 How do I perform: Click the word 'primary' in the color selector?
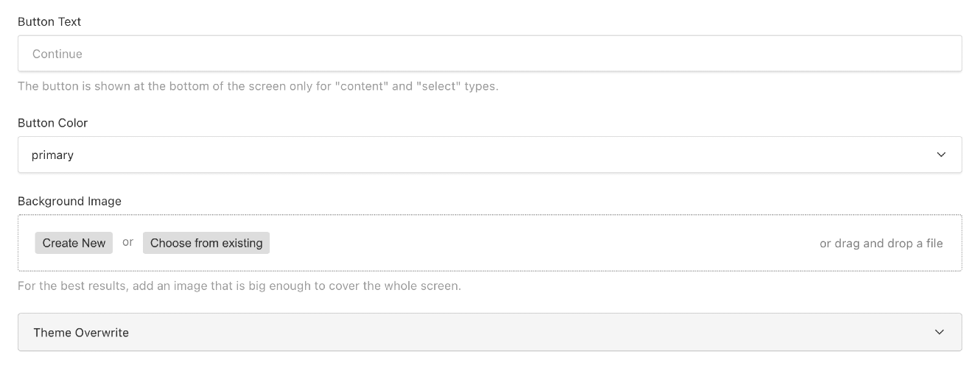pos(52,155)
